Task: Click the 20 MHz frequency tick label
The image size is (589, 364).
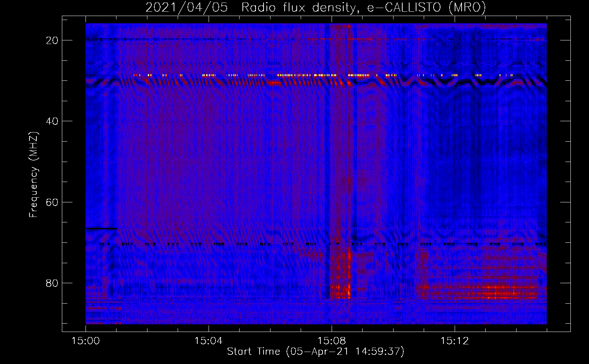Action: point(52,40)
